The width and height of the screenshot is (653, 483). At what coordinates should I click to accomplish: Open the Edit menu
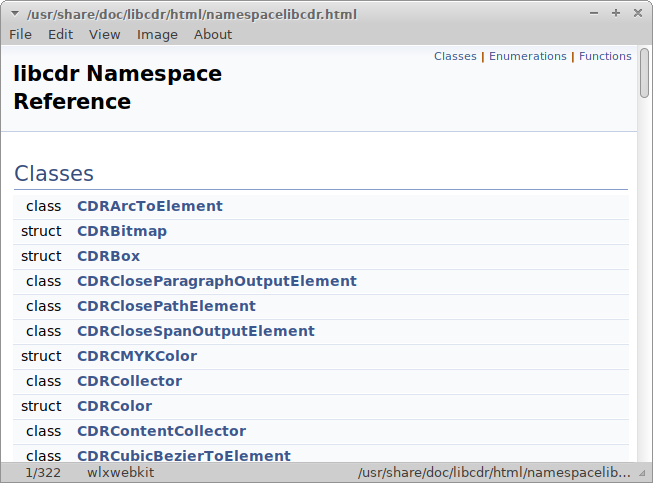[x=60, y=34]
